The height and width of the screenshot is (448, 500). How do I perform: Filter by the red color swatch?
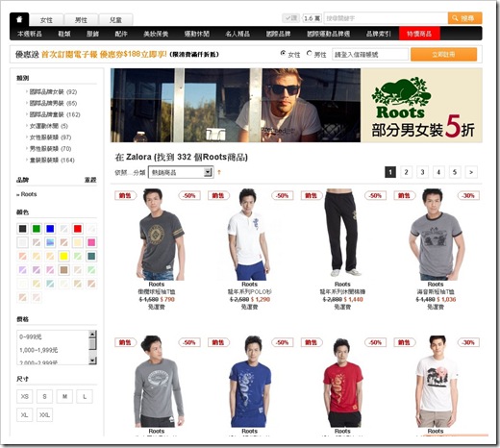(x=78, y=229)
